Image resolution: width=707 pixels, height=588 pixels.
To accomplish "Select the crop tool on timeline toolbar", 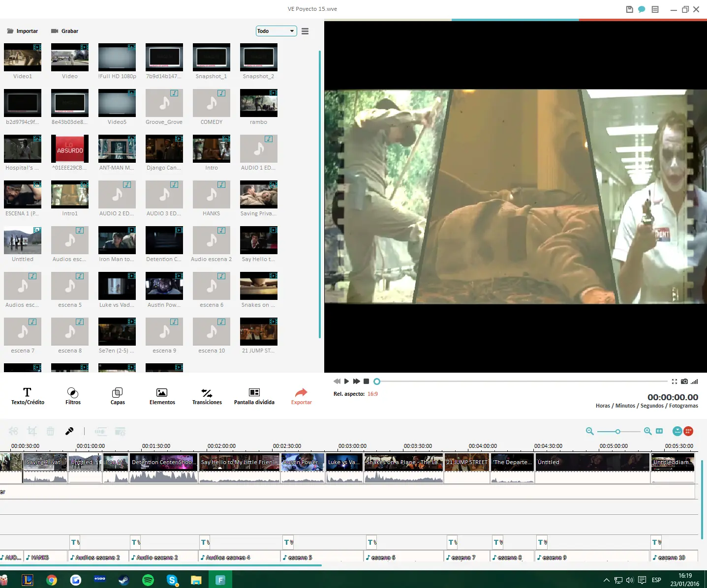I will 32,431.
